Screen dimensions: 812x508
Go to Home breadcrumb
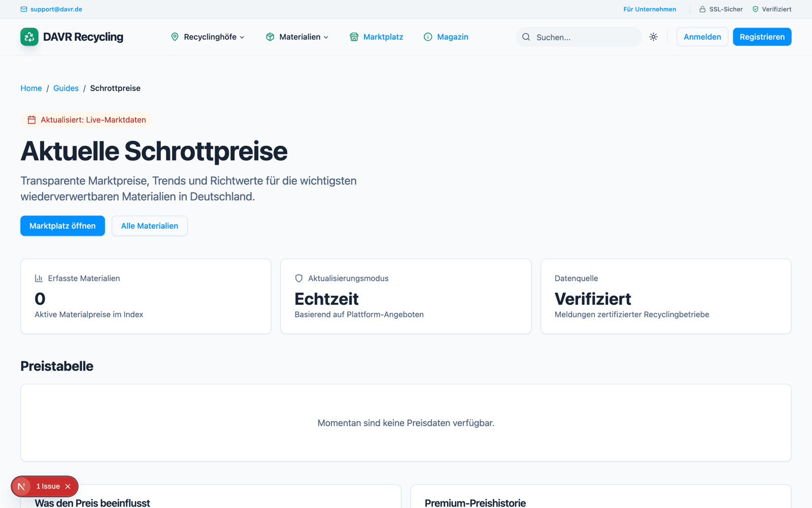tap(31, 88)
